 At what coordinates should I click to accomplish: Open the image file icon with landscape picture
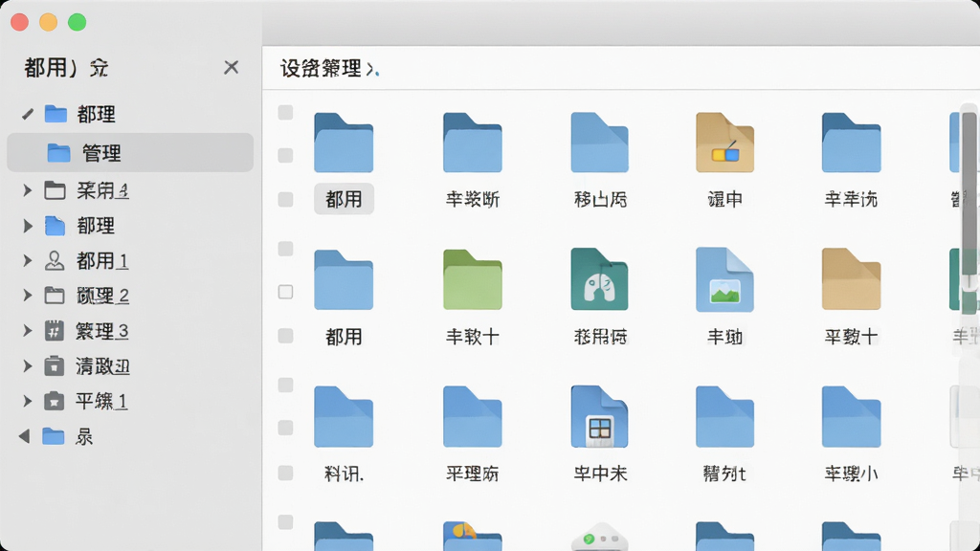[725, 279]
